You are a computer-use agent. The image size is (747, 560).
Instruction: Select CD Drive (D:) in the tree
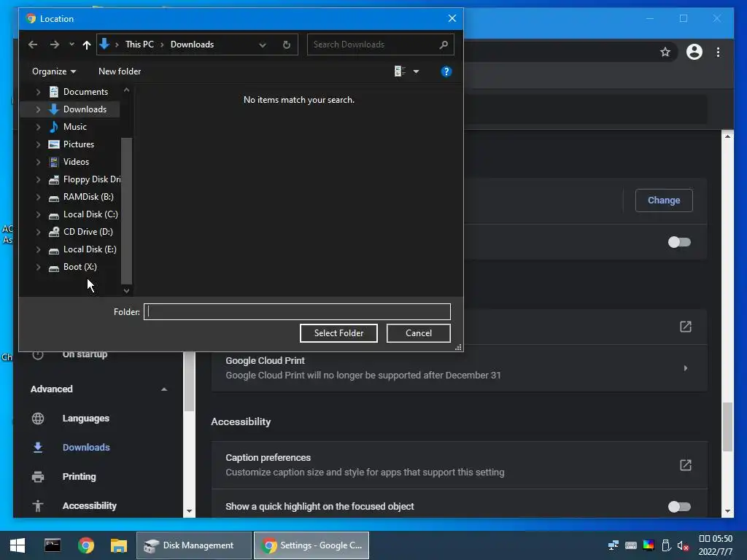click(x=88, y=232)
